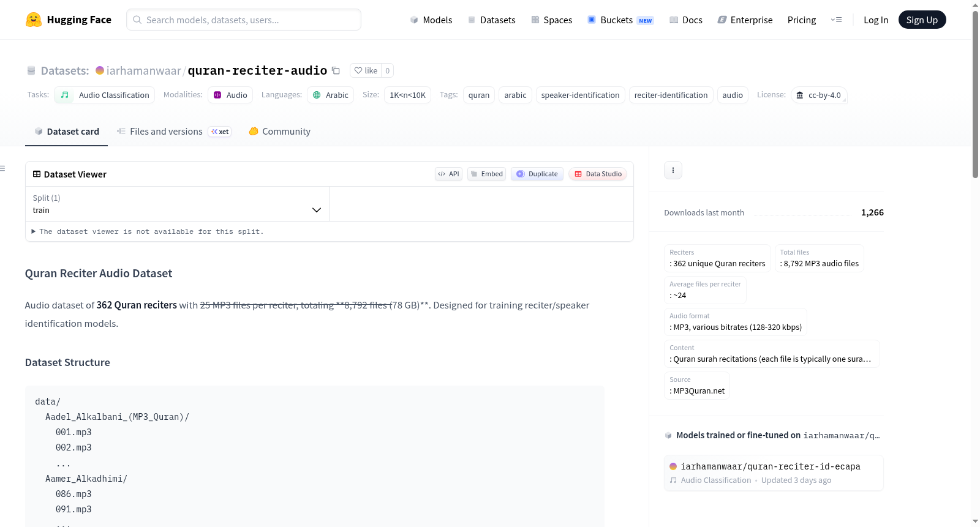980x527 pixels.
Task: Go to Spaces
Action: [x=552, y=20]
